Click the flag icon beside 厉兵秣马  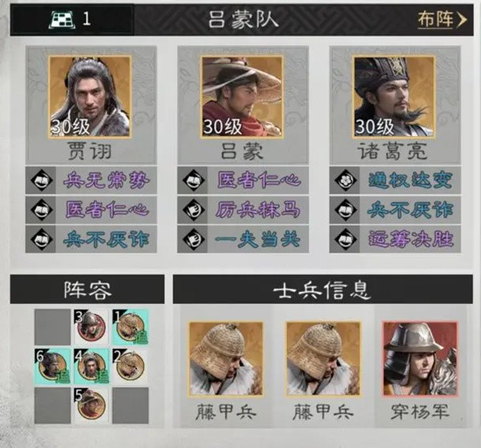click(193, 210)
